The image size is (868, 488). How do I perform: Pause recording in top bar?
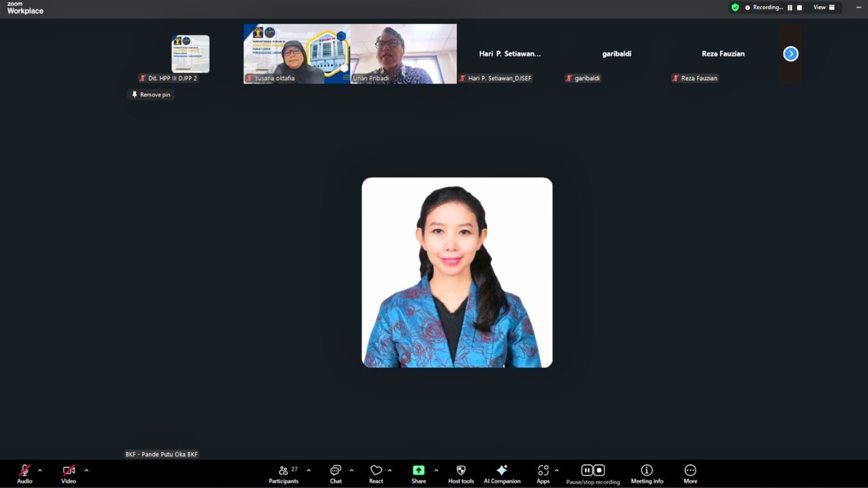790,8
